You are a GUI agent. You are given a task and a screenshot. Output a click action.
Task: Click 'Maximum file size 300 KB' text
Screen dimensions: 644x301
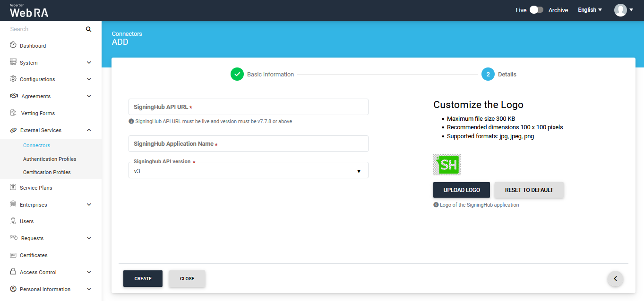pos(481,118)
